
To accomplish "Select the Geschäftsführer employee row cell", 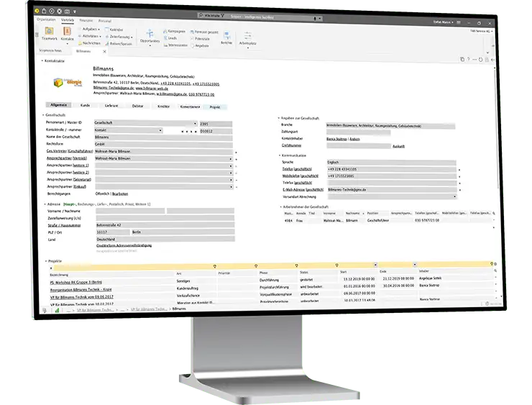I will (x=378, y=220).
